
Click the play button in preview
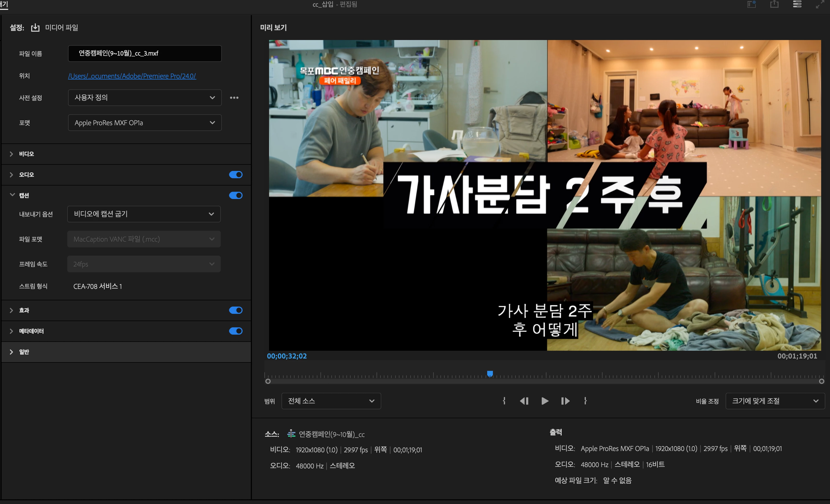(x=545, y=401)
